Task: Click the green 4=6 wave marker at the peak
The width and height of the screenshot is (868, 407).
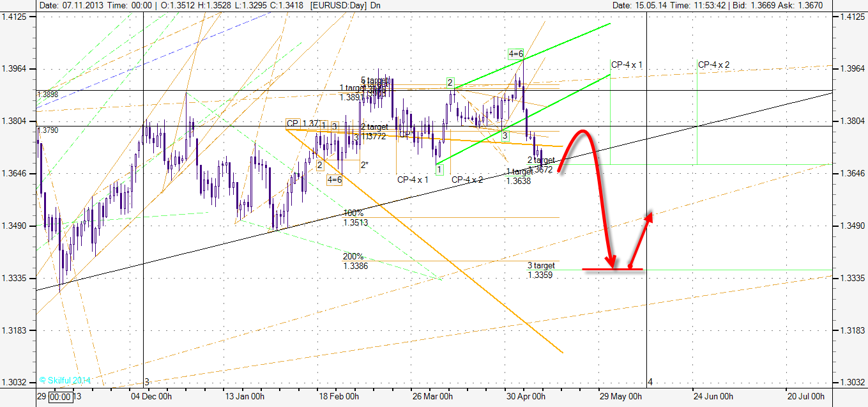Action: (x=516, y=54)
